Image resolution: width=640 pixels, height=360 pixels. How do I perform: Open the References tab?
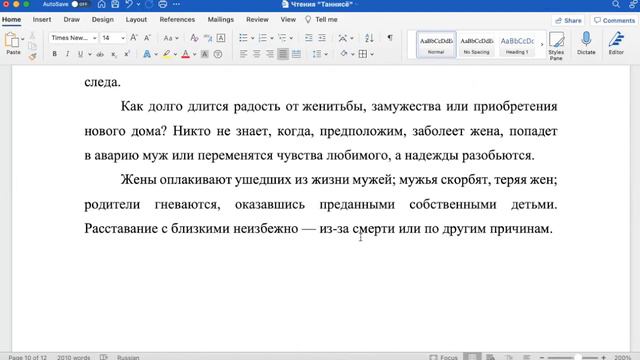(177, 20)
